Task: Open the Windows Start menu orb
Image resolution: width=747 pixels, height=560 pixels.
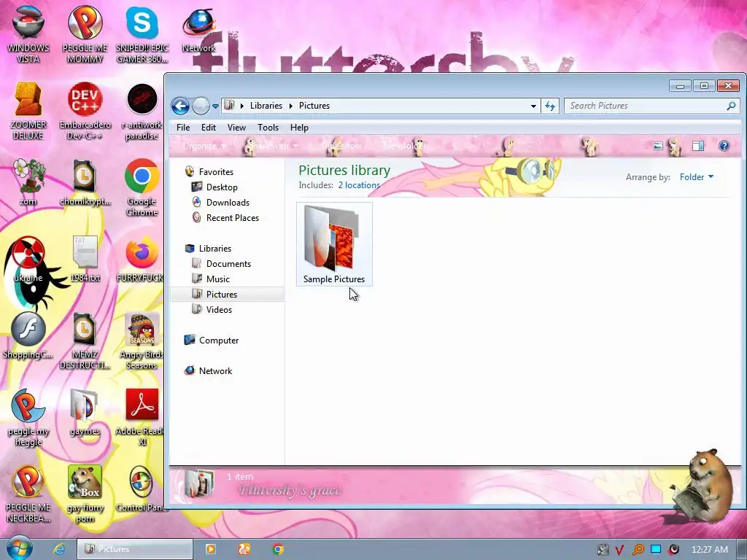Action: click(x=20, y=548)
